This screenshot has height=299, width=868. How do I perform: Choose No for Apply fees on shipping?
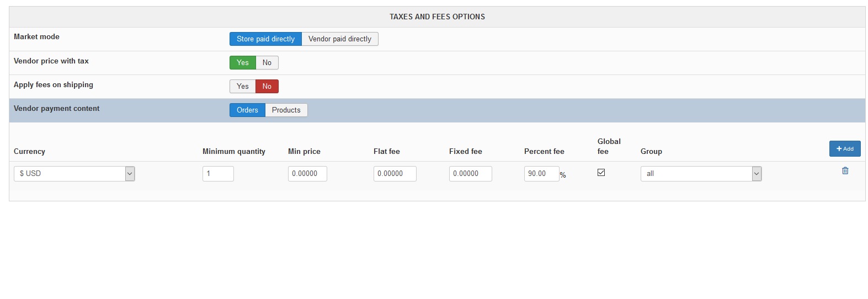click(267, 87)
